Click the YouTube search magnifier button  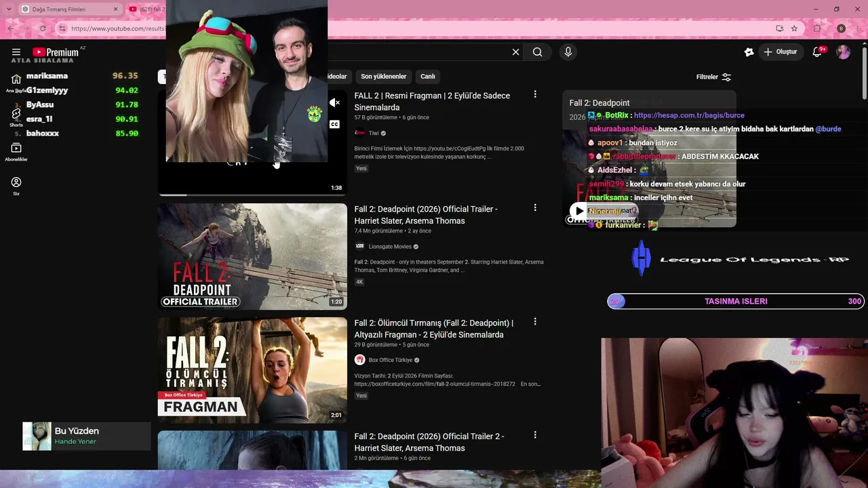pos(538,52)
